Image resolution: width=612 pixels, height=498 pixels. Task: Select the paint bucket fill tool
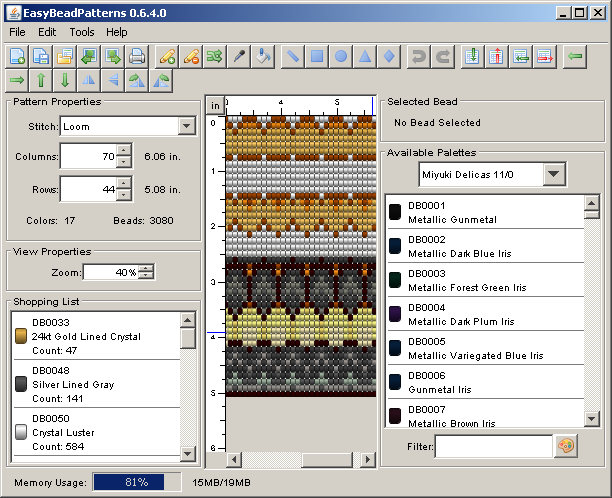click(x=263, y=57)
